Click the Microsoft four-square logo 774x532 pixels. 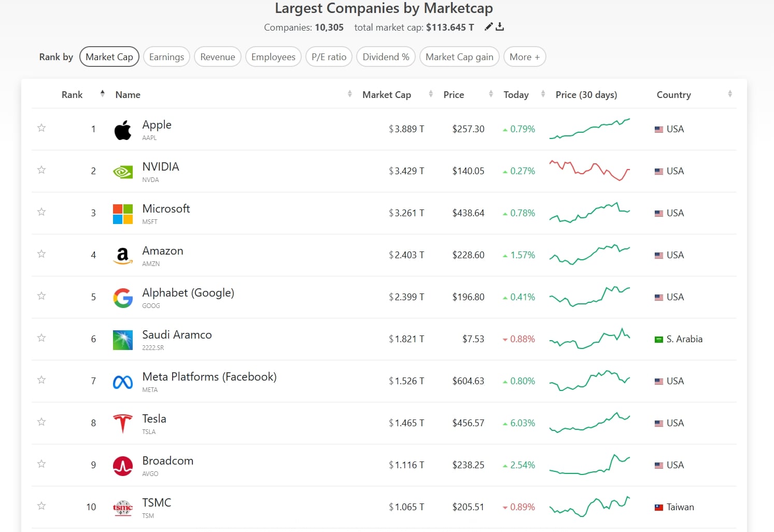(123, 214)
